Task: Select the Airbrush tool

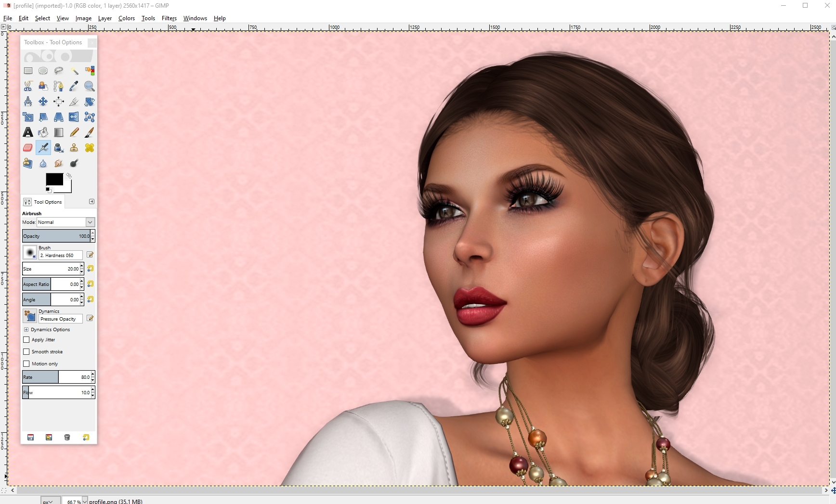Action: point(43,148)
